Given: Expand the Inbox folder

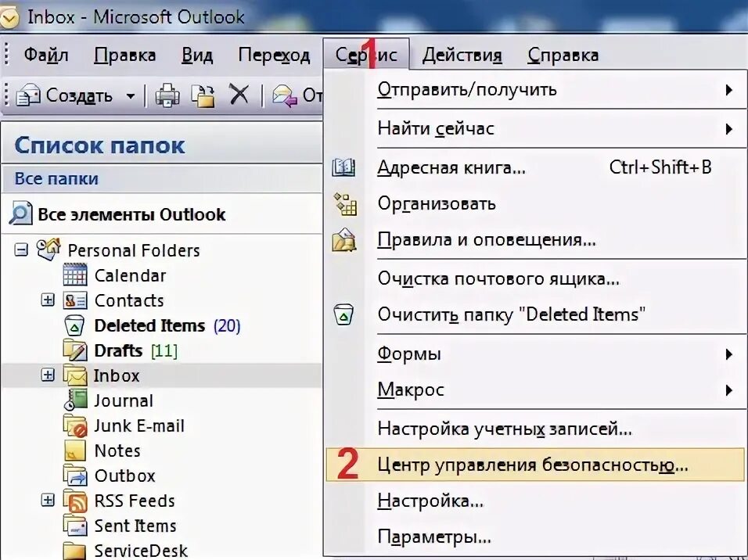Looking at the screenshot, I should tap(48, 375).
